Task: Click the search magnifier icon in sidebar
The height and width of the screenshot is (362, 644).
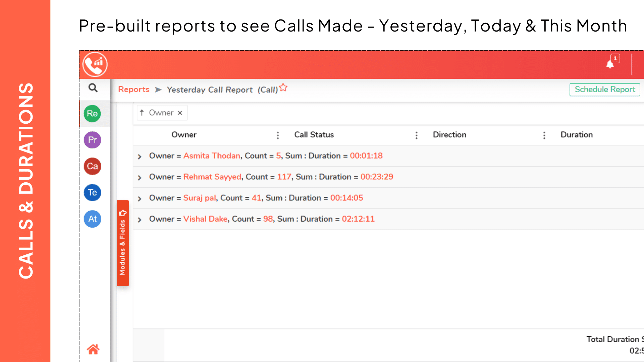Action: pyautogui.click(x=93, y=88)
